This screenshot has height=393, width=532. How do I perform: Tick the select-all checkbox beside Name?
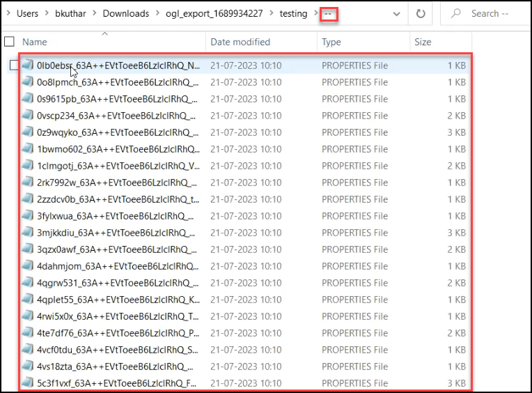tap(9, 42)
